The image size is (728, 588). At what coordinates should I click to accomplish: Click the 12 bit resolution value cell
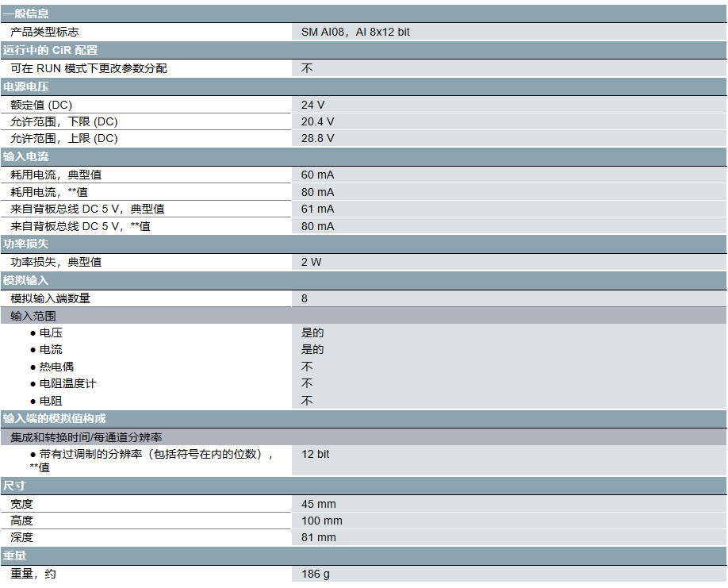[313, 454]
